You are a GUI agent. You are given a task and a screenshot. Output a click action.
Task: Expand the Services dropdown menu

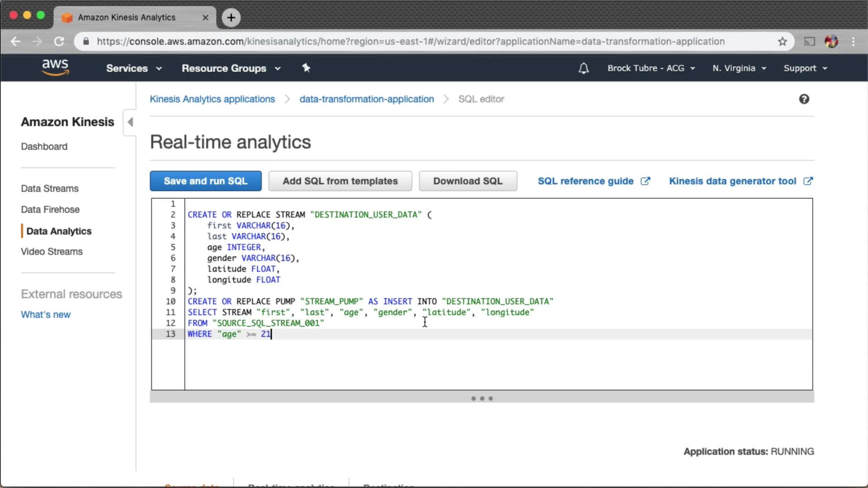click(134, 68)
